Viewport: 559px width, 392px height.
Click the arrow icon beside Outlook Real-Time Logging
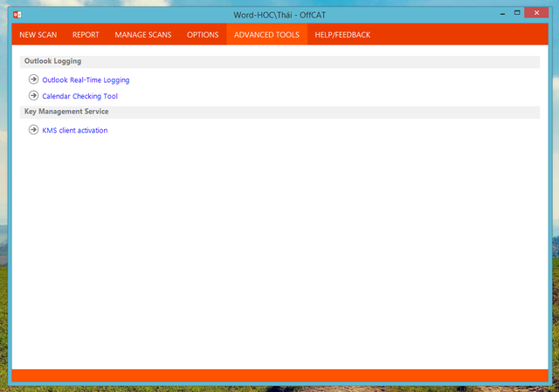coord(33,79)
